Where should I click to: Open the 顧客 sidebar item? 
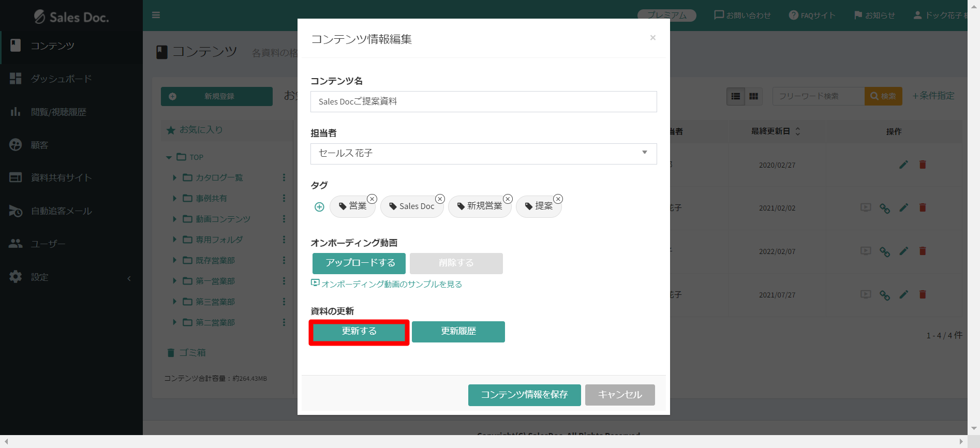(x=71, y=145)
